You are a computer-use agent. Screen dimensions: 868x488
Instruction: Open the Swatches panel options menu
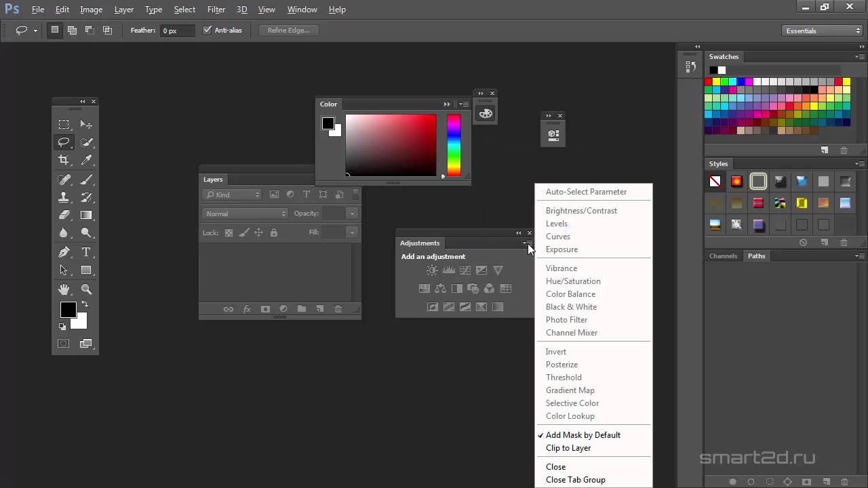860,57
